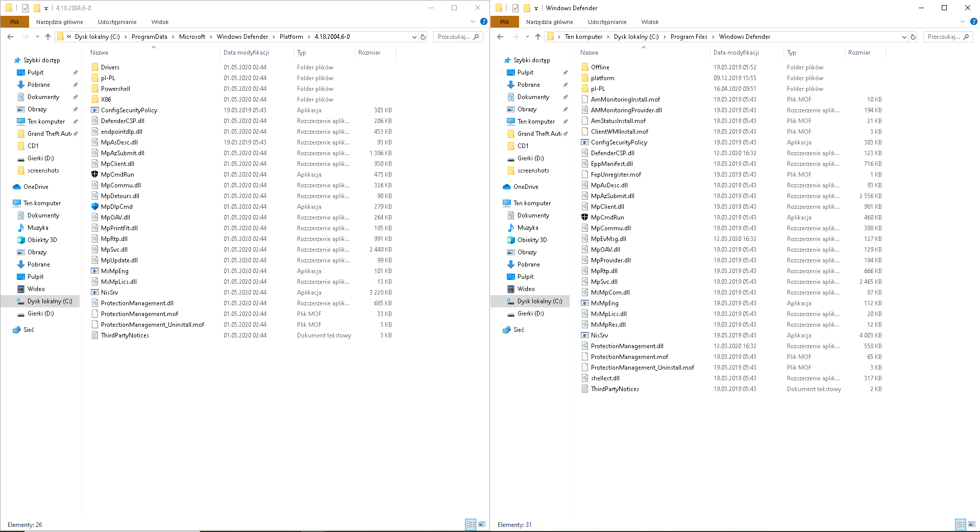Click Help icon in Windows Defender window ribbon
The width and height of the screenshot is (980, 532).
(974, 21)
